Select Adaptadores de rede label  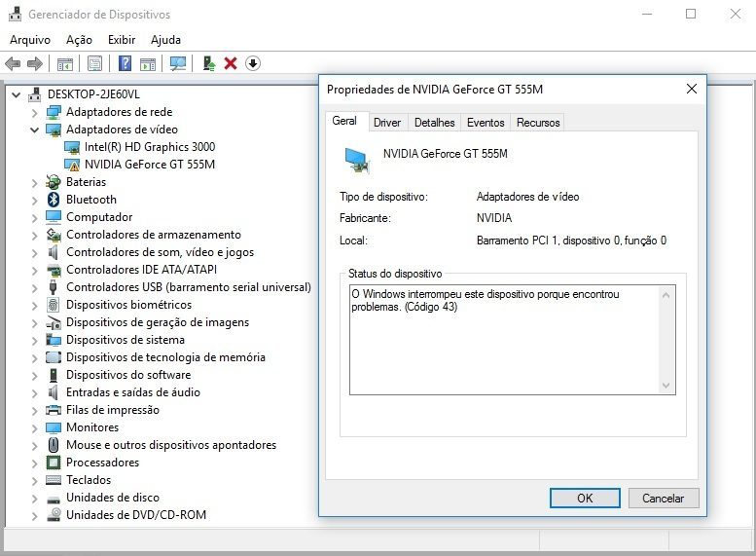pos(119,111)
